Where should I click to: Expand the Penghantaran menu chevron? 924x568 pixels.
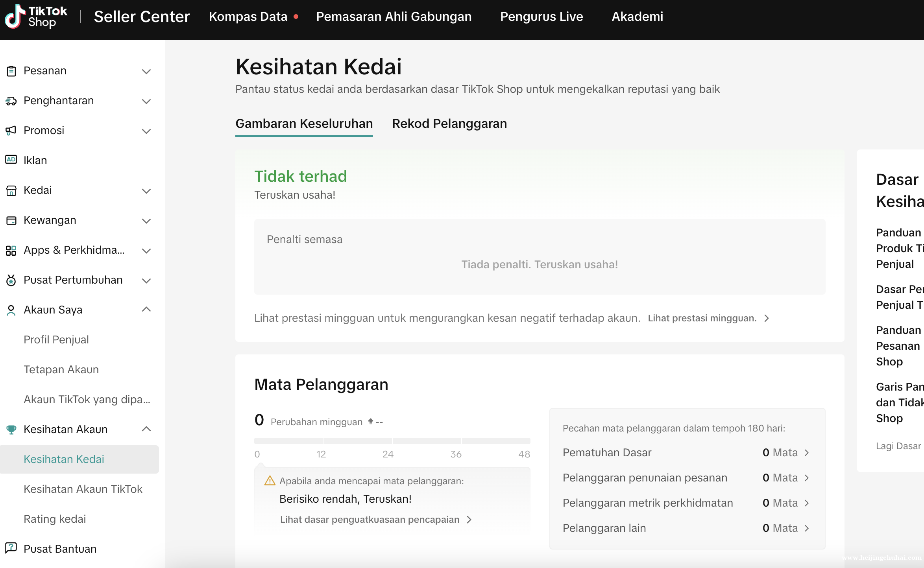click(x=146, y=101)
